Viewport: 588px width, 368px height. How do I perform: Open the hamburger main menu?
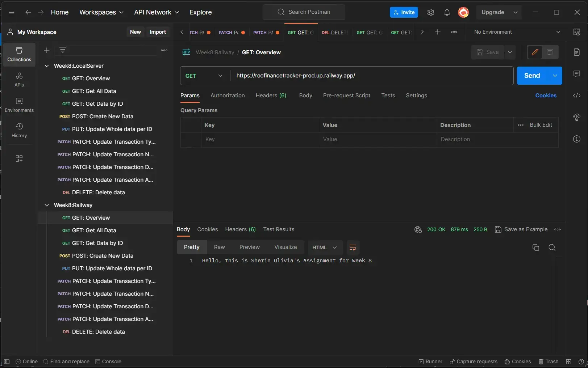pos(12,12)
